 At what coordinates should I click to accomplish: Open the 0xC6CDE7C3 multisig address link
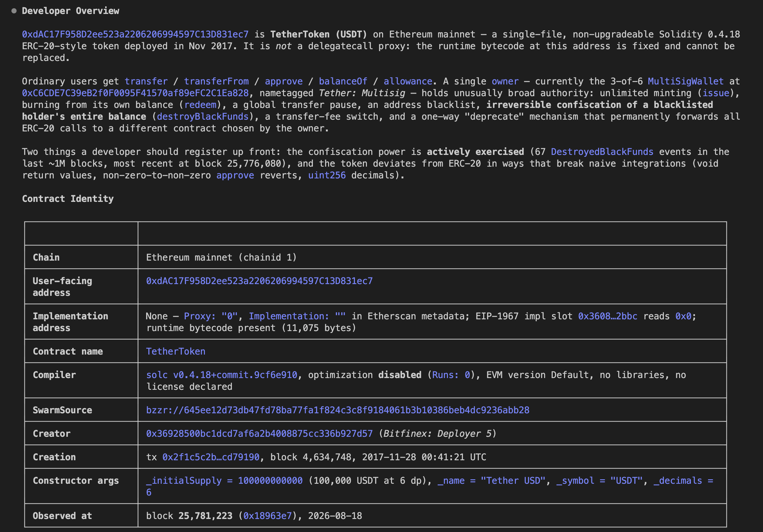135,93
